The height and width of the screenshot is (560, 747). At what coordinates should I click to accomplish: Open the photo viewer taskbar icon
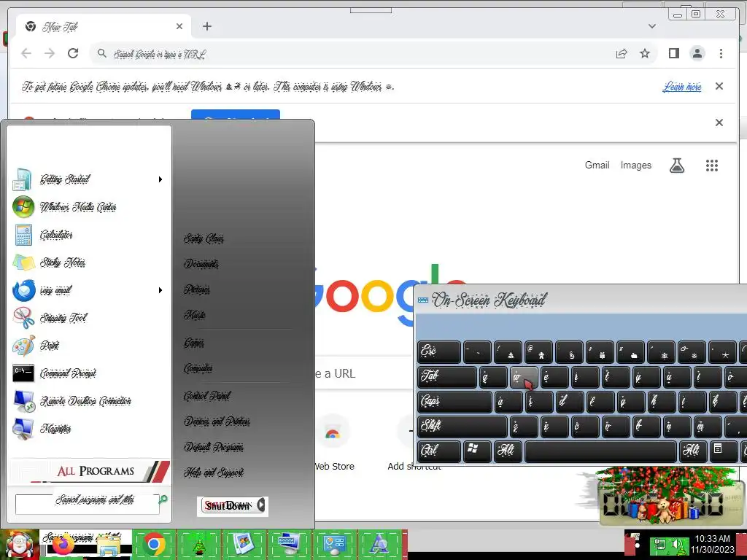point(244,544)
